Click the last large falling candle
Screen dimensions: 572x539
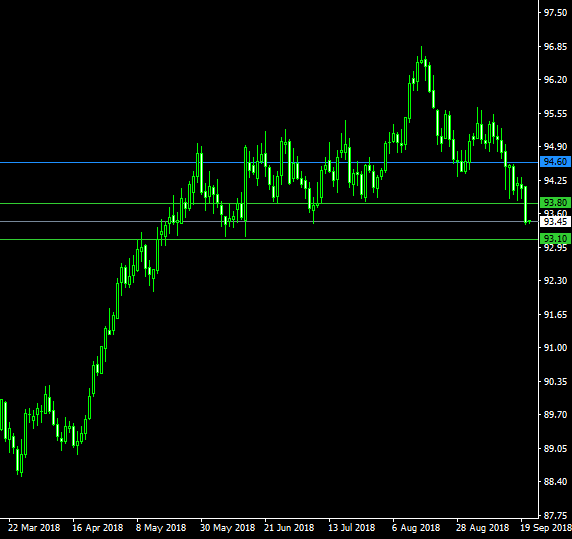pos(526,204)
